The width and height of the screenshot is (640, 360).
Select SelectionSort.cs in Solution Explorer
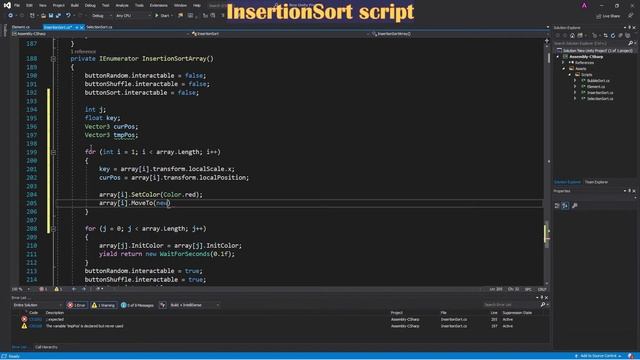pos(600,98)
